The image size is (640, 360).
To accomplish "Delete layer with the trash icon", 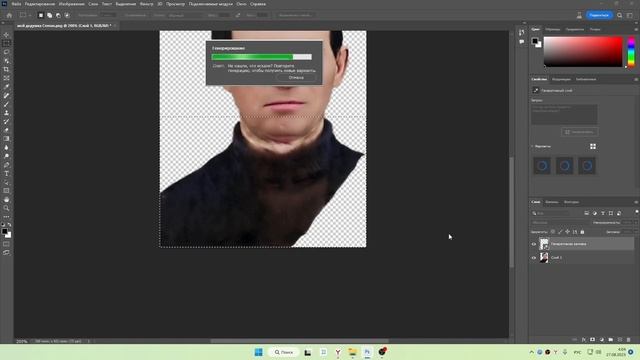I will pos(629,340).
